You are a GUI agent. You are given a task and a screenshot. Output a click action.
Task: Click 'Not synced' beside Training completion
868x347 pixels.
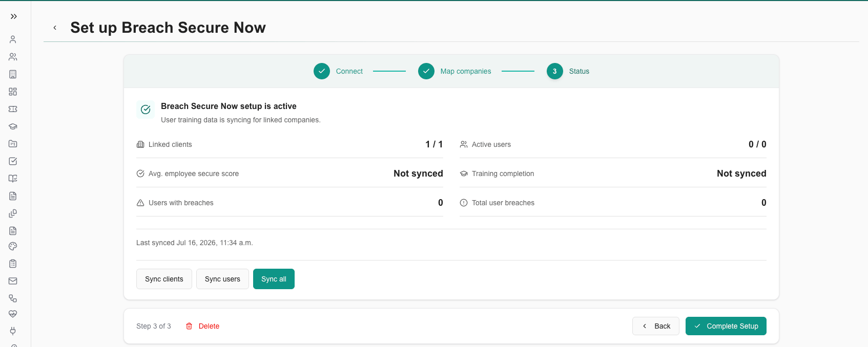(741, 174)
